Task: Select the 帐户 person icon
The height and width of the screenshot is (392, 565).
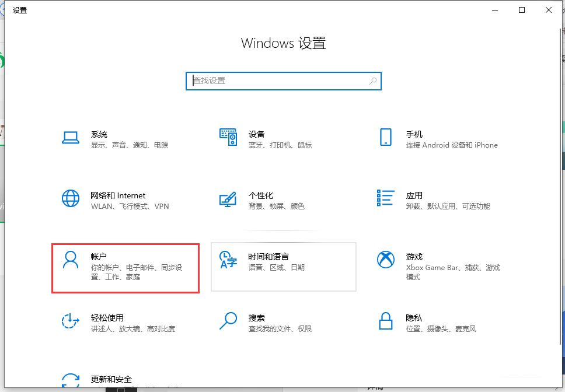Action: [71, 260]
